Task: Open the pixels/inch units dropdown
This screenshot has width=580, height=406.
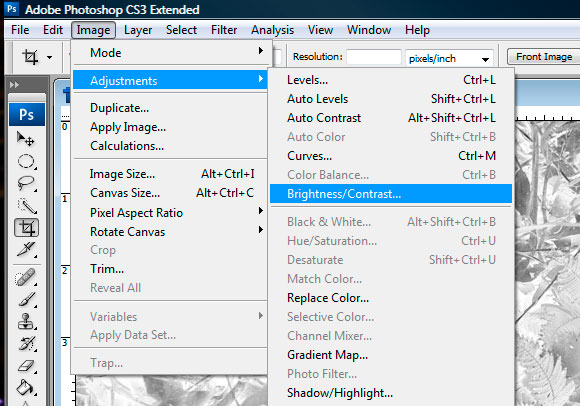Action: click(449, 58)
